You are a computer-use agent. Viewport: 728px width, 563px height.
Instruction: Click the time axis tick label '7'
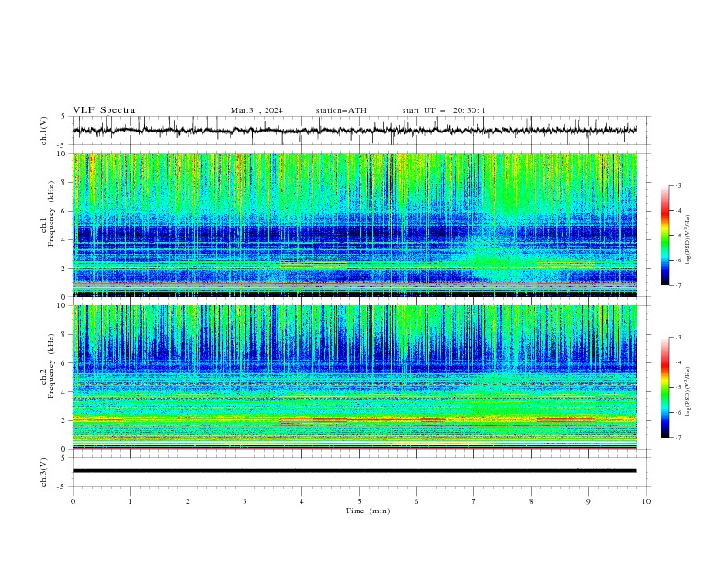pyautogui.click(x=474, y=501)
